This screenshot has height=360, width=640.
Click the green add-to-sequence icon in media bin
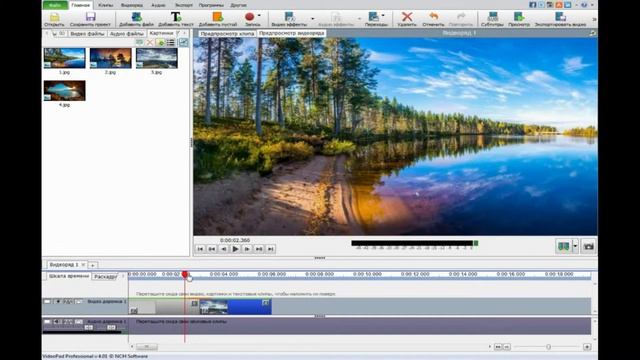pos(160,43)
